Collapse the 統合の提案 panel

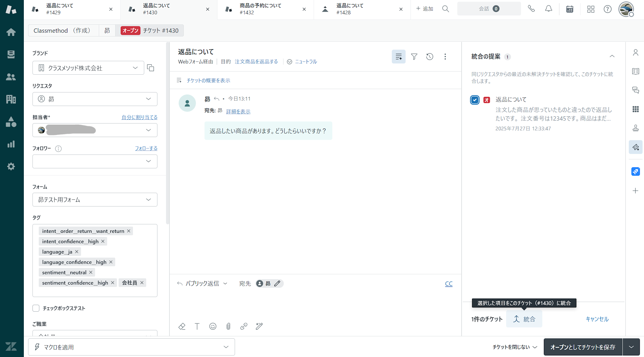coord(612,56)
